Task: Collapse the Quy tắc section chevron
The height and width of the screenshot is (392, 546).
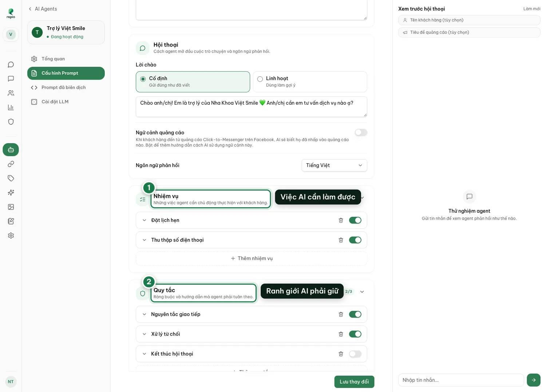Action: 362,292
